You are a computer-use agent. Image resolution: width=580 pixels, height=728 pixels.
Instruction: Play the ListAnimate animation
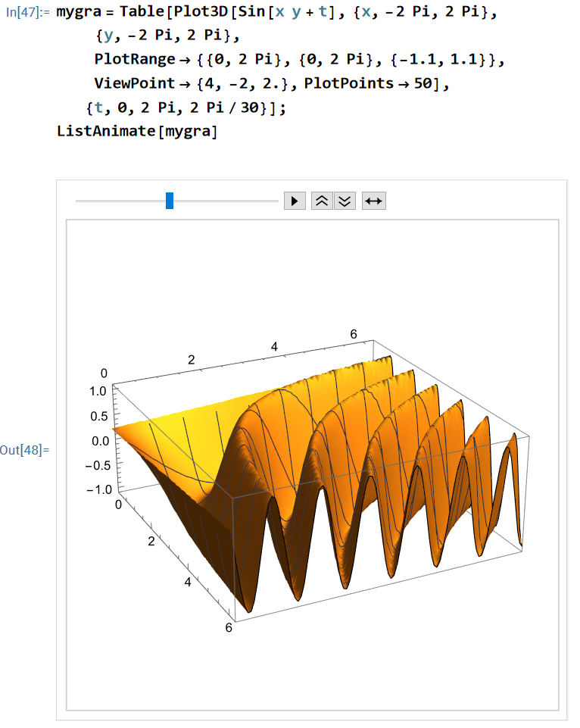coord(295,201)
